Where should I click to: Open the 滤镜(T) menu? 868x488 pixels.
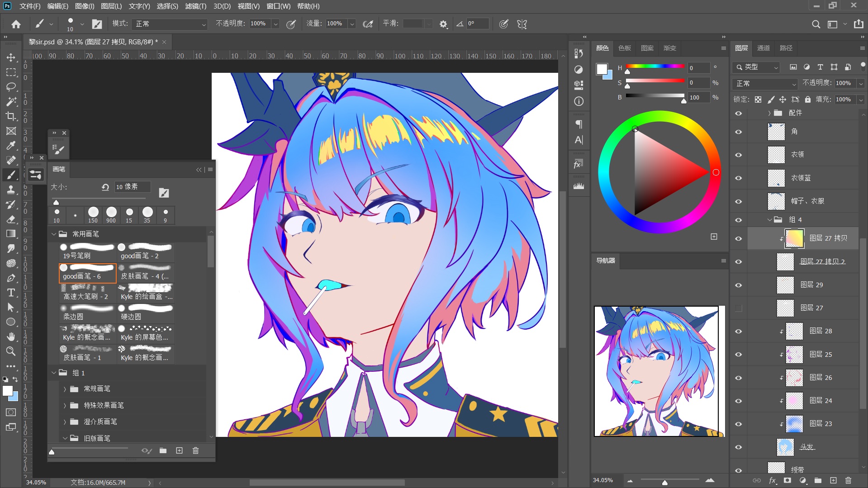click(195, 6)
